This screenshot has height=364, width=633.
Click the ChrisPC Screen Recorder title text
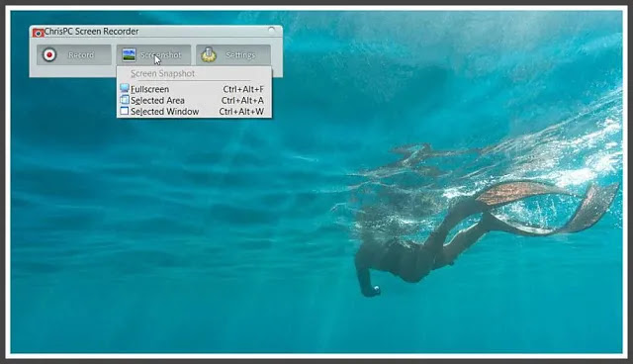click(91, 31)
